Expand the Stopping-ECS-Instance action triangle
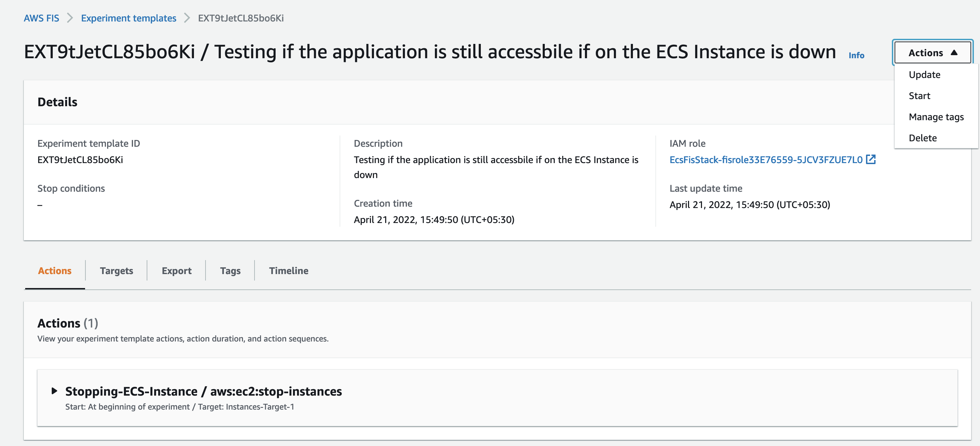The height and width of the screenshot is (446, 980). tap(54, 391)
